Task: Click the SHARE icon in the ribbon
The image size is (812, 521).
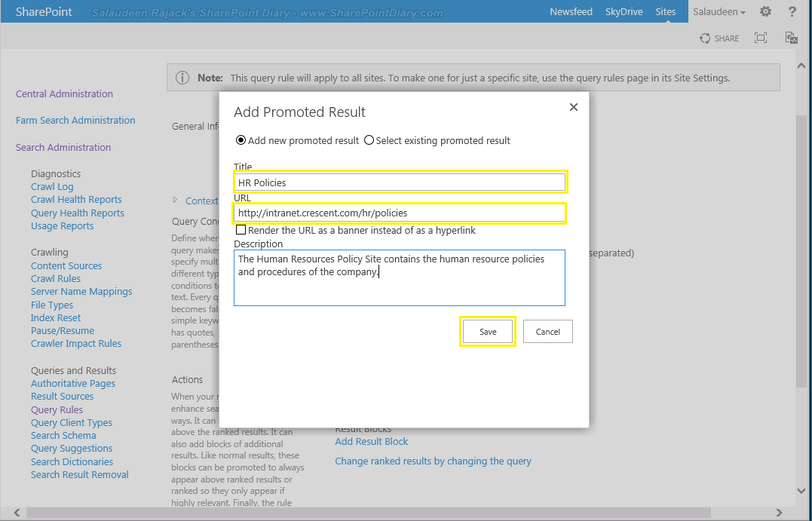Action: point(718,38)
